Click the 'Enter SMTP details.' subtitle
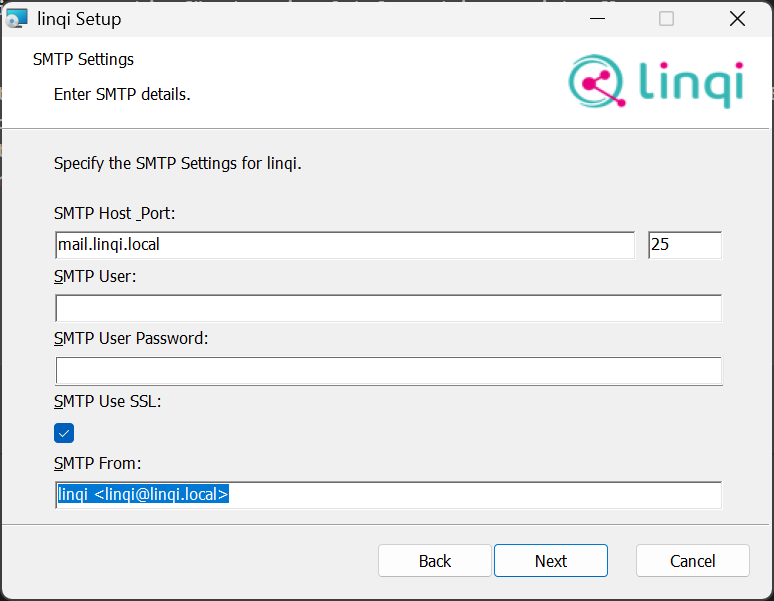 (x=122, y=94)
